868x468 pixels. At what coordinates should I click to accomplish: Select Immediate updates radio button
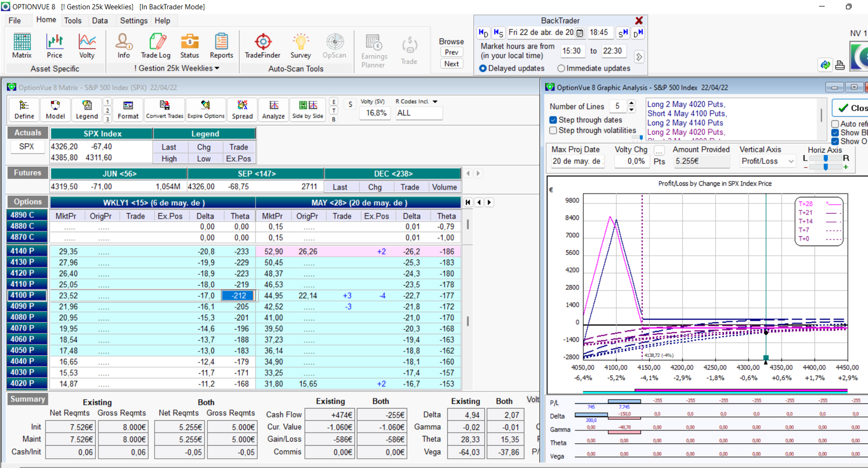coord(561,68)
